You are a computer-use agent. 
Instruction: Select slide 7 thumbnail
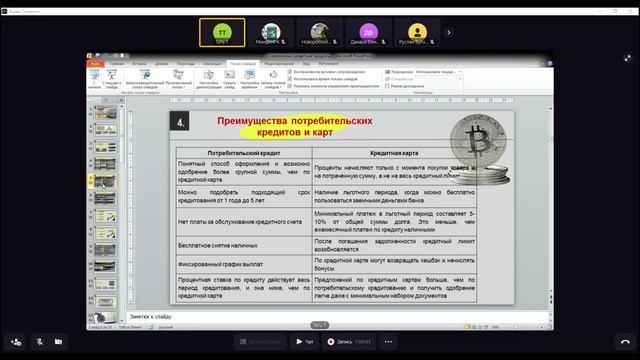point(105,216)
